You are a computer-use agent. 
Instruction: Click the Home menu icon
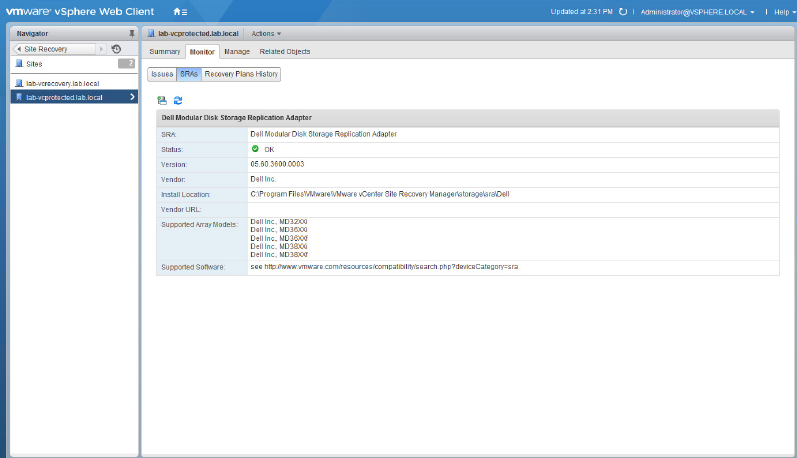coord(179,11)
